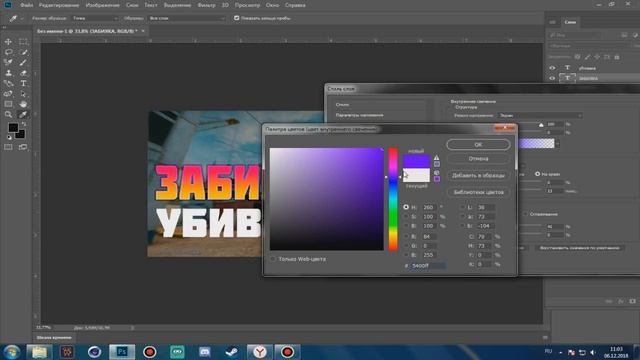Select 'Параметры наложения' in Layer Style list
The image size is (640, 360).
359,115
